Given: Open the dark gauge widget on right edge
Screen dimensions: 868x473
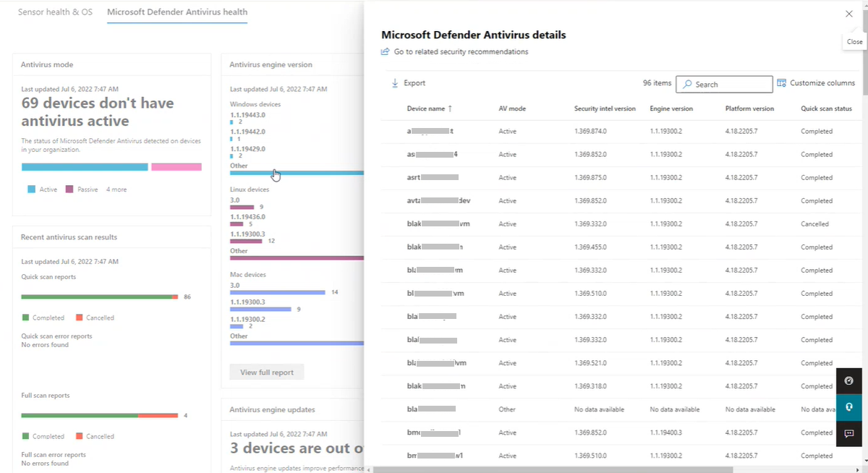Looking at the screenshot, I should 849,380.
